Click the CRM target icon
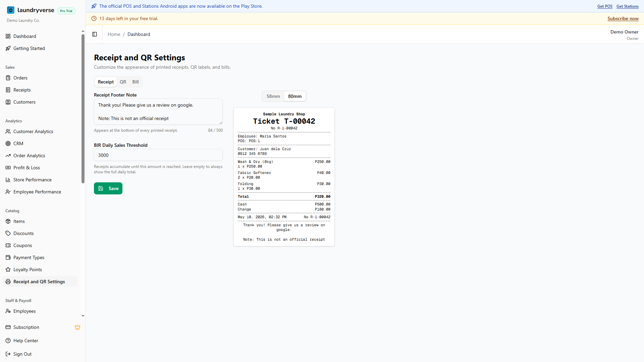Image resolution: width=644 pixels, height=362 pixels. [8, 143]
